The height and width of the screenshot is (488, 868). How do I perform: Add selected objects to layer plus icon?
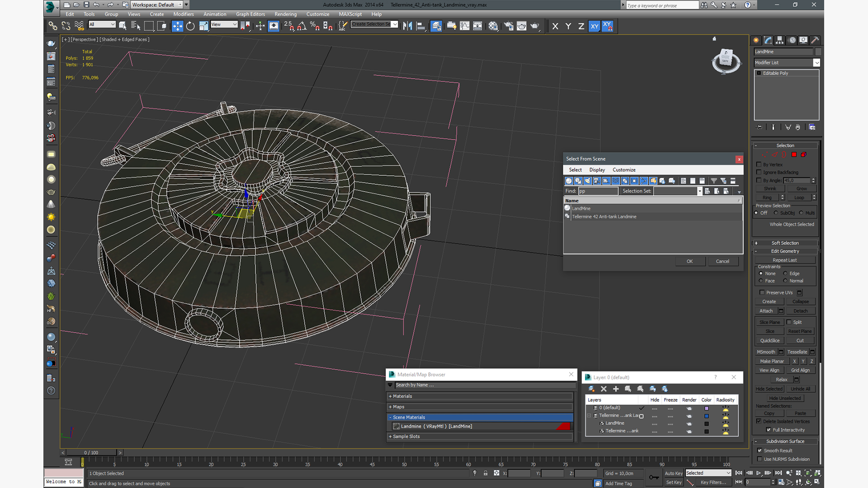(616, 389)
